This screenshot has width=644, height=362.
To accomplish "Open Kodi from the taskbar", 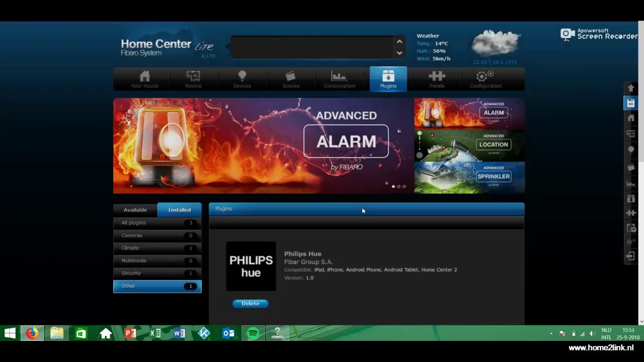I will [204, 333].
